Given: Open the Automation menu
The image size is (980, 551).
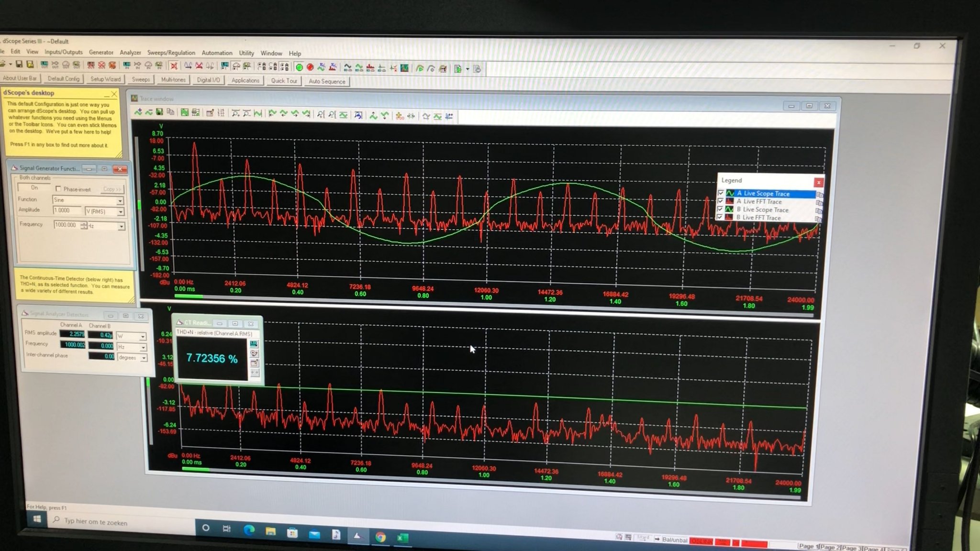Looking at the screenshot, I should (217, 53).
